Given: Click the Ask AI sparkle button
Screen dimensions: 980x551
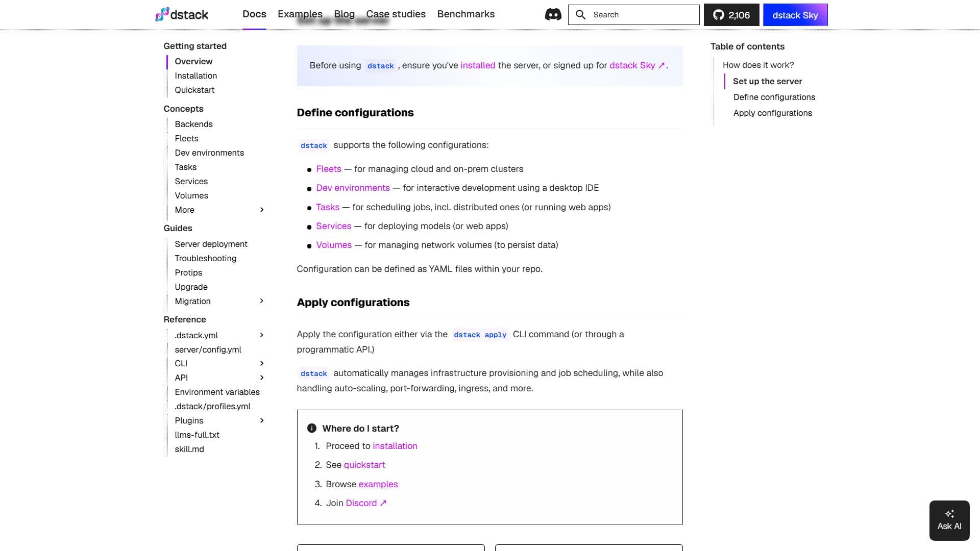Looking at the screenshot, I should coord(949,520).
